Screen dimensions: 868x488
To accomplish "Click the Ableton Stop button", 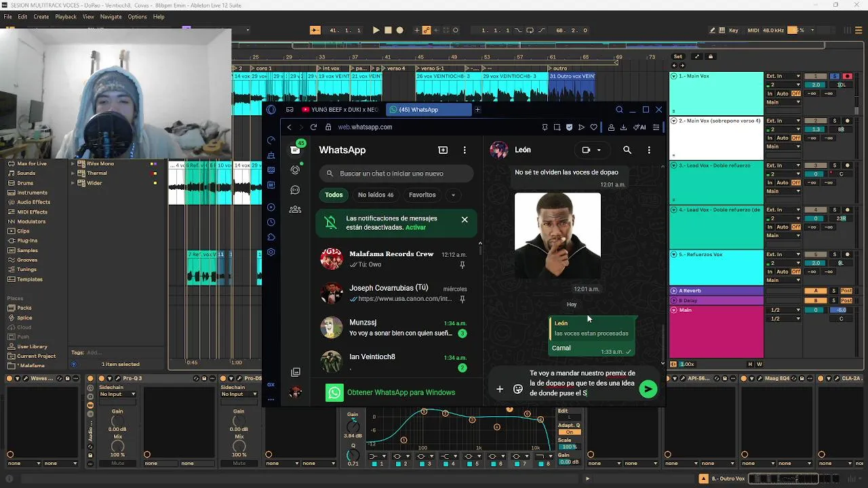I will click(388, 30).
